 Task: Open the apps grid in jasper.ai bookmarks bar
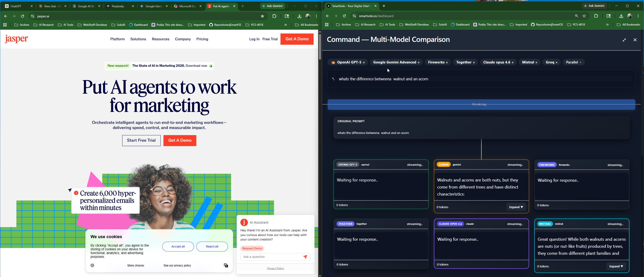pos(5,25)
